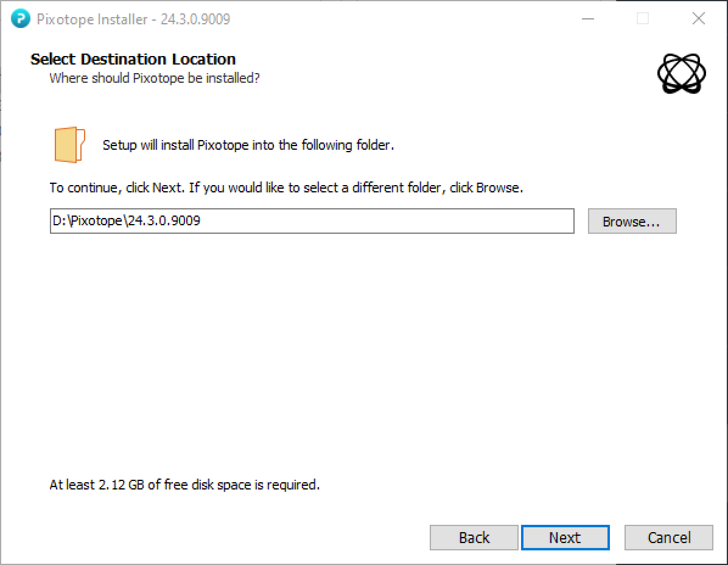
Task: Click the "Where should Pixotope be installed?" subtitle
Action: (154, 78)
